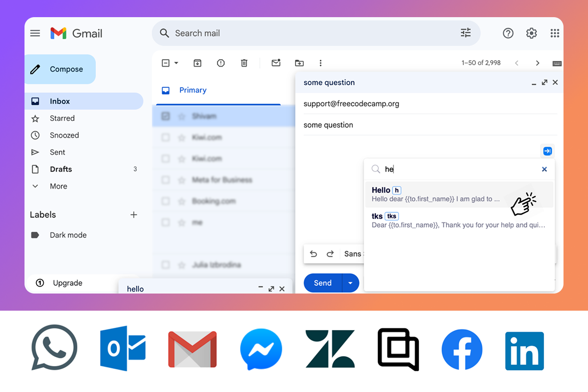Screen dimensions: 588x392
Task: Star the Meta for Business email
Action: [182, 180]
